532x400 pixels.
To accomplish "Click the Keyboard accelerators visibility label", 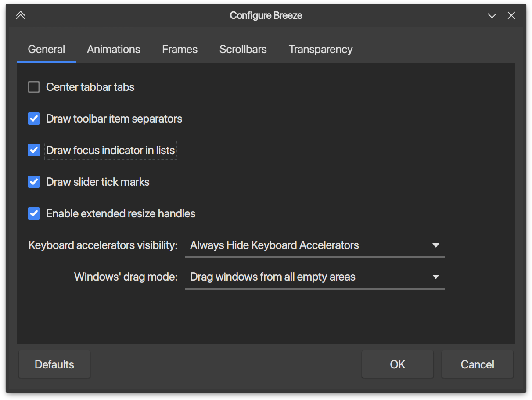I will (x=103, y=245).
